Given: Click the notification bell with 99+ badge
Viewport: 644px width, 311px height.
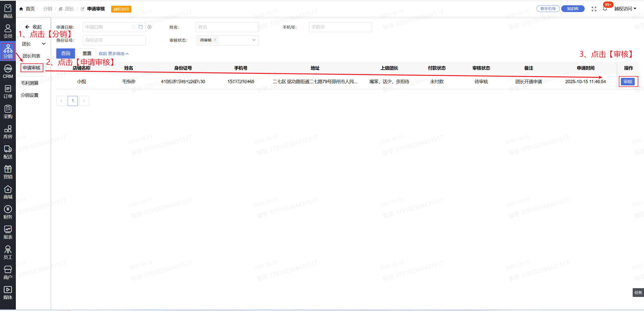Looking at the screenshot, I should pyautogui.click(x=605, y=9).
